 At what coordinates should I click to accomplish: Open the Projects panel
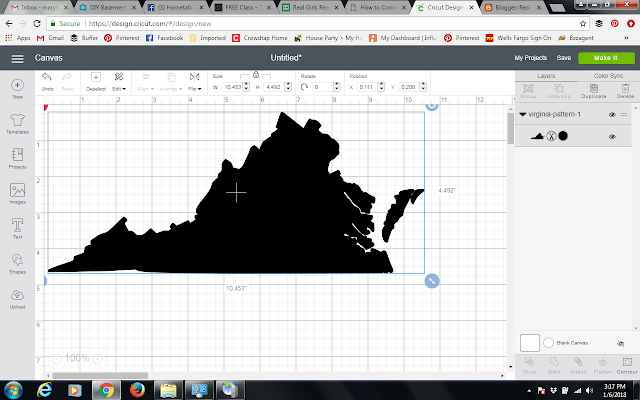(x=17, y=158)
